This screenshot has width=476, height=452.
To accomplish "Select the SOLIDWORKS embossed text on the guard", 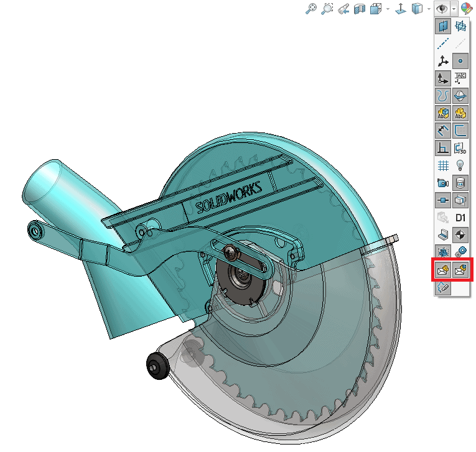I will (228, 197).
